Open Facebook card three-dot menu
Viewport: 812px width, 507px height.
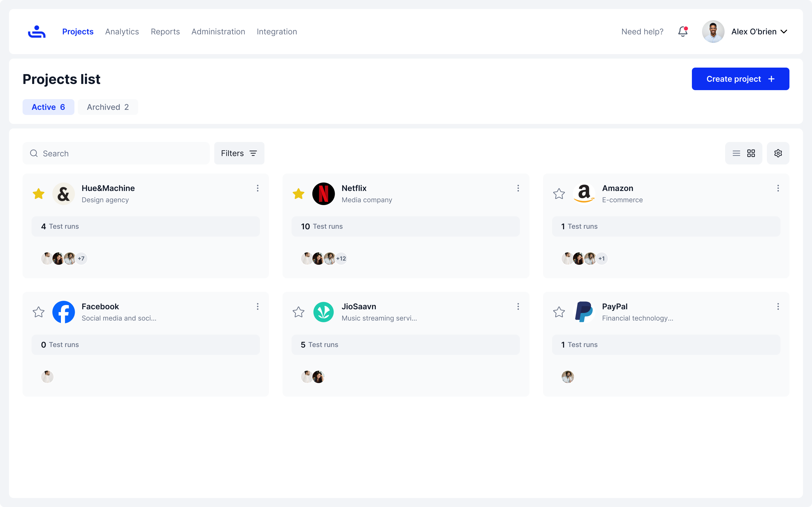point(258,306)
